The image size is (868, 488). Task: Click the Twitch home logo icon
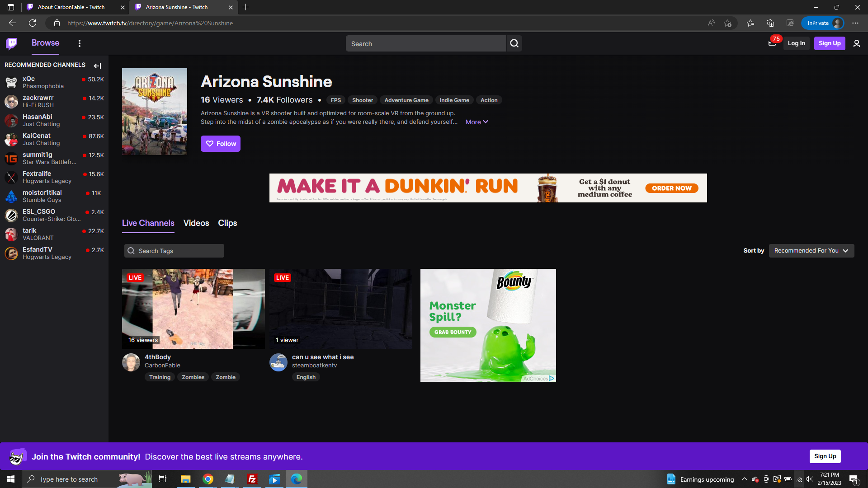11,43
